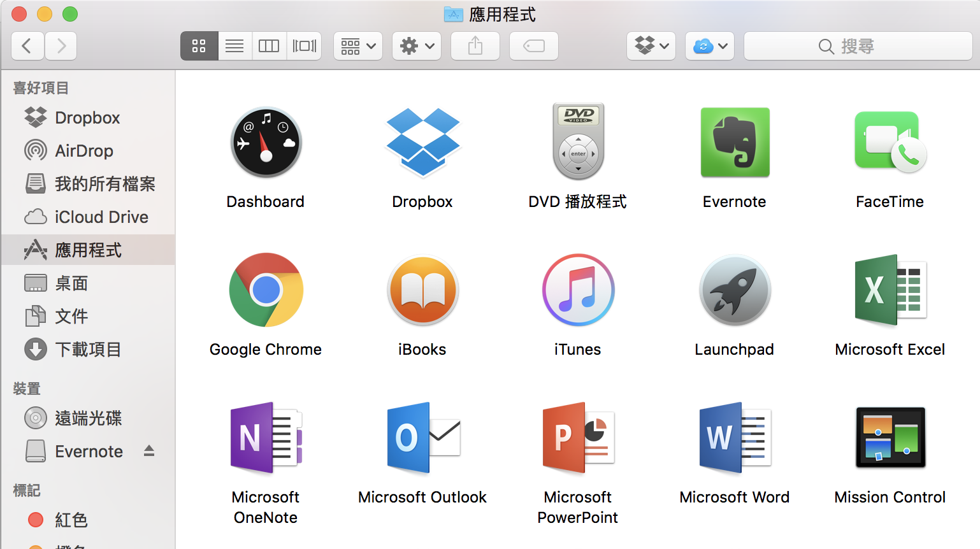Click the iBooks name label
This screenshot has width=980, height=549.
[x=422, y=350]
